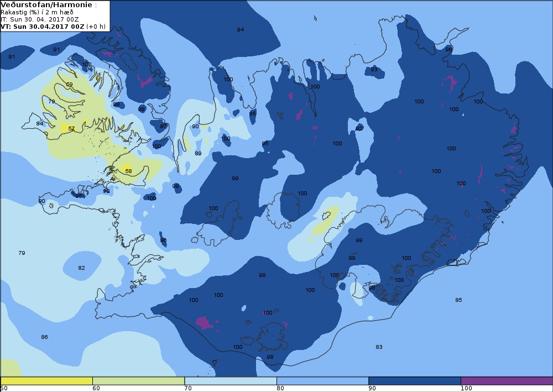
Task: Click the dark blue 90–100 legend band
Action: click(414, 381)
